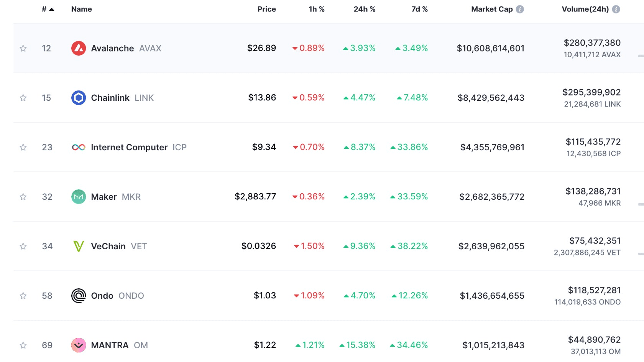Add VeChain to watchlist with star
644x362 pixels.
pos(23,246)
